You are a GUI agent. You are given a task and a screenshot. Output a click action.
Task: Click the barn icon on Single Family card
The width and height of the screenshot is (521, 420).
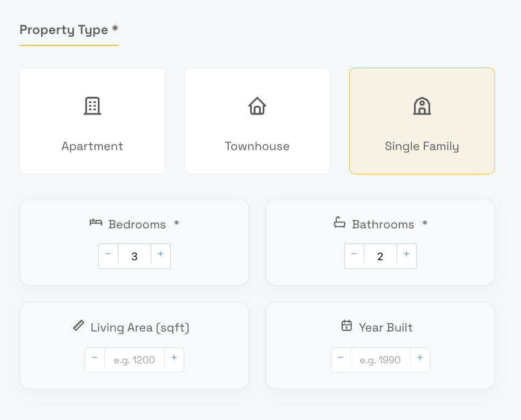click(x=422, y=107)
